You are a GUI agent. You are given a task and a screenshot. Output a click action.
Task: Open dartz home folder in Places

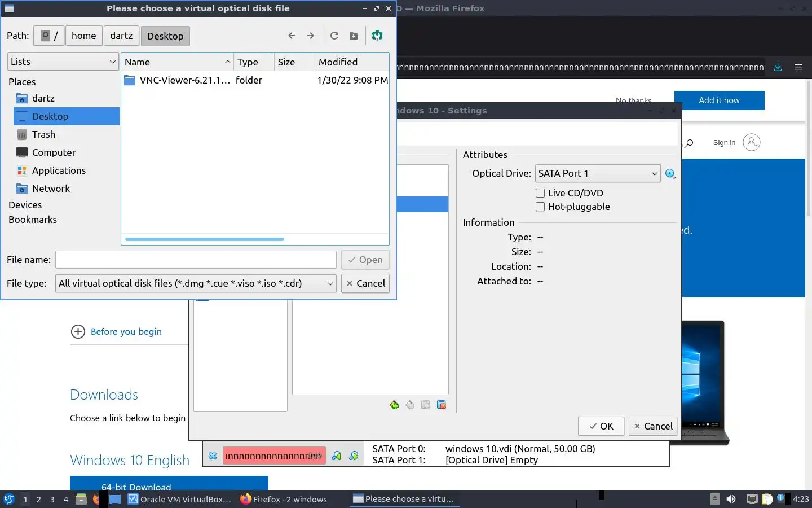click(67, 98)
